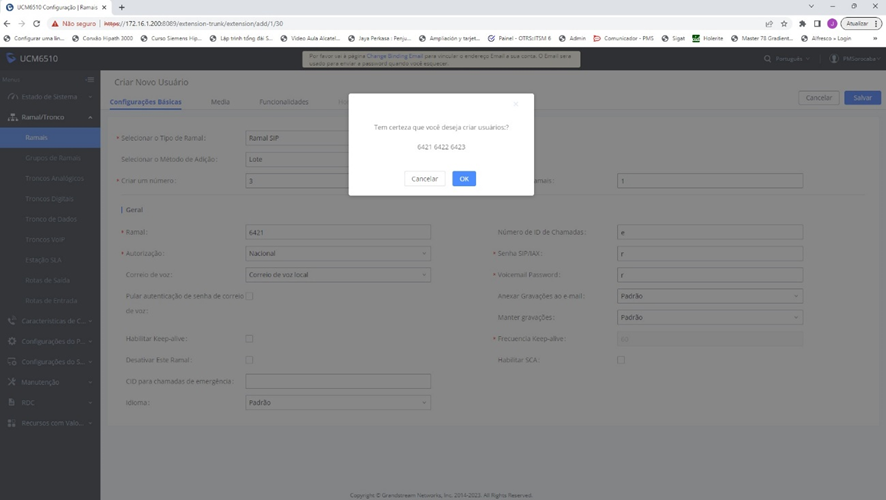This screenshot has height=500, width=886.
Task: Tick the Desativar Este Ramal checkbox
Action: tap(249, 360)
